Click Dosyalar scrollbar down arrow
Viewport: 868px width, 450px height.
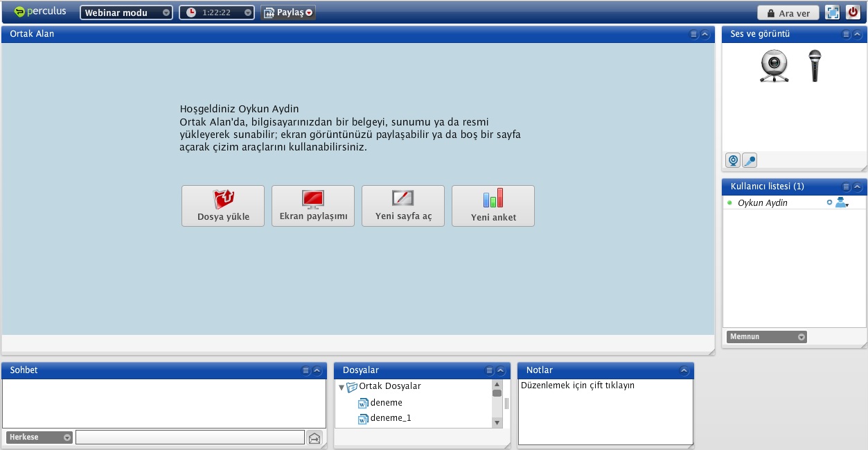click(497, 422)
